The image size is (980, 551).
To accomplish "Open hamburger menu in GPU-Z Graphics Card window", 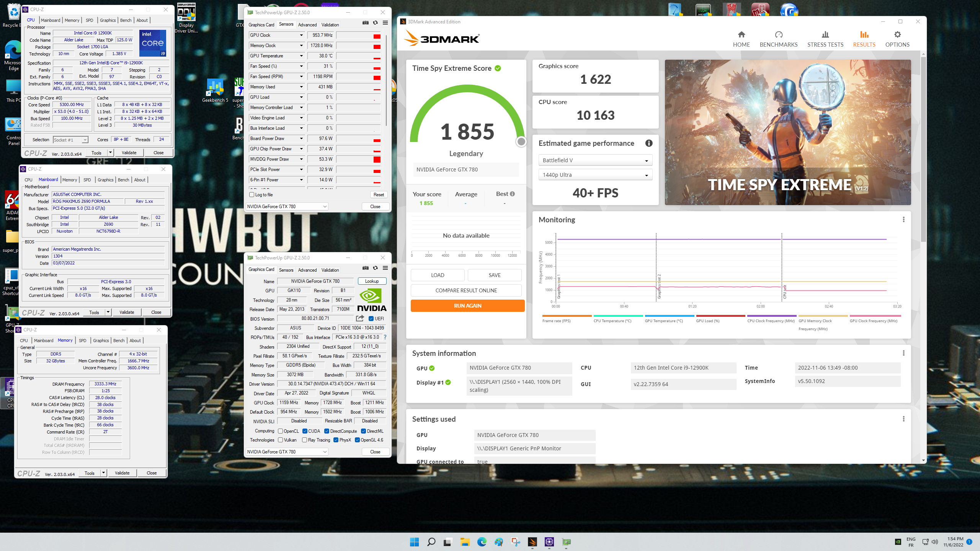I will coord(385,268).
